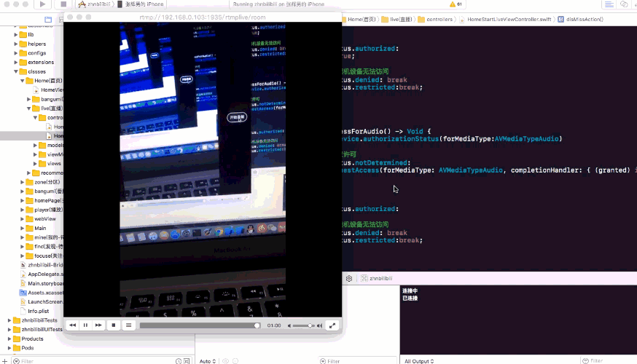Mute VLC audio with the speaker icon

(x=289, y=325)
